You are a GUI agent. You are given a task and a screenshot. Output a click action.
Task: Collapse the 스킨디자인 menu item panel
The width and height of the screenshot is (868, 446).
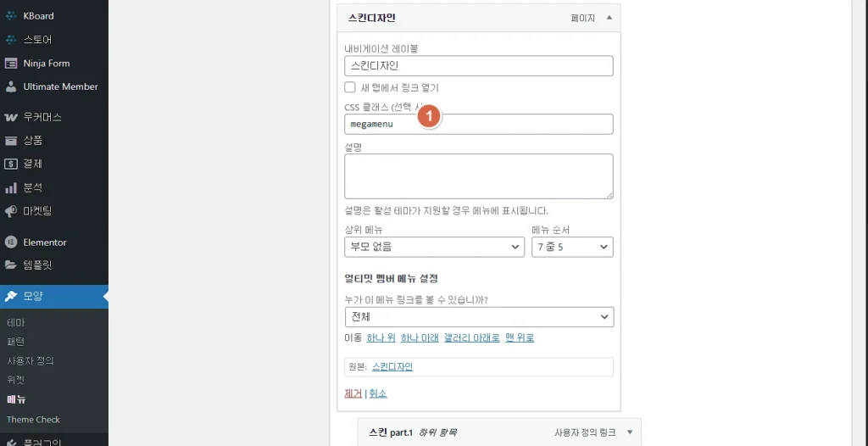(x=609, y=18)
